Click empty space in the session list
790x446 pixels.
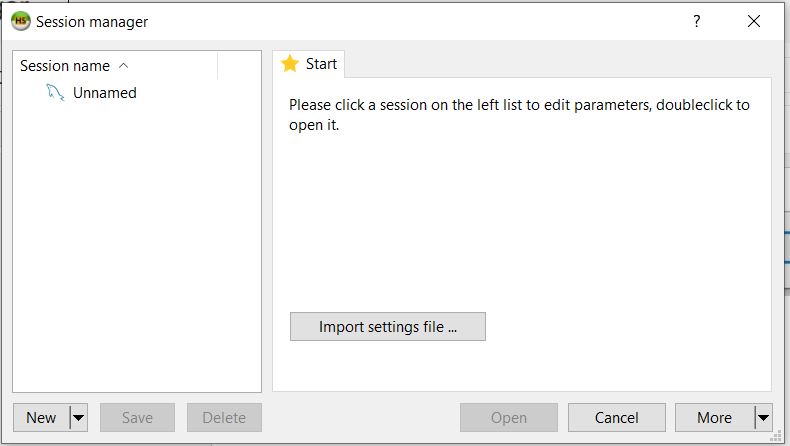(136, 250)
